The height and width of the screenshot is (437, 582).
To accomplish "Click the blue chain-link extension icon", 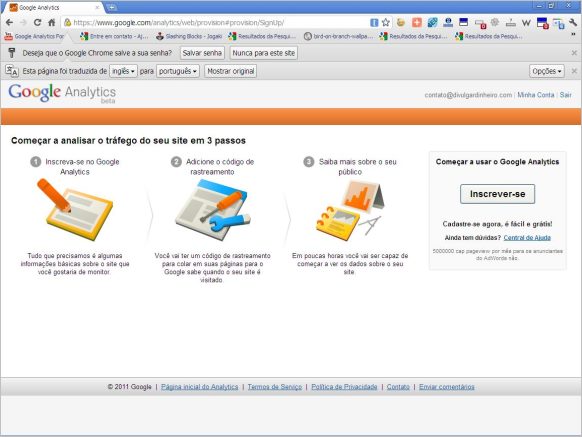I will coord(432,23).
